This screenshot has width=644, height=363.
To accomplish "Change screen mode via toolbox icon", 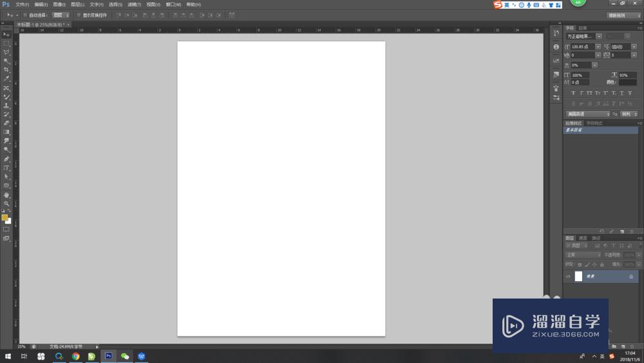I will (6, 239).
